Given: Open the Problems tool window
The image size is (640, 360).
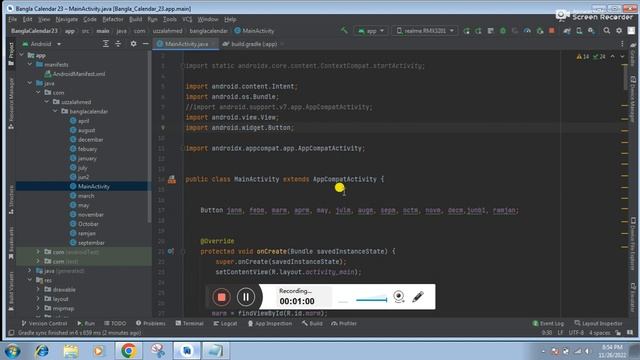Looking at the screenshot, I should pos(151,323).
